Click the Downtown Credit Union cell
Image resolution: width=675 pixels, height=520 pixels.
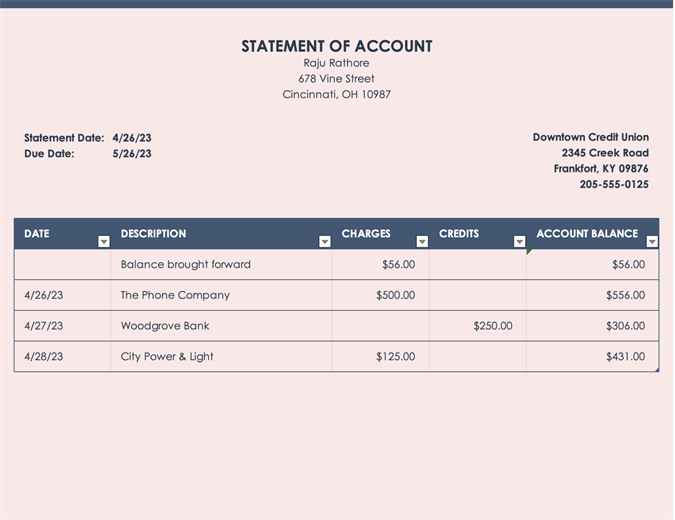pos(590,137)
